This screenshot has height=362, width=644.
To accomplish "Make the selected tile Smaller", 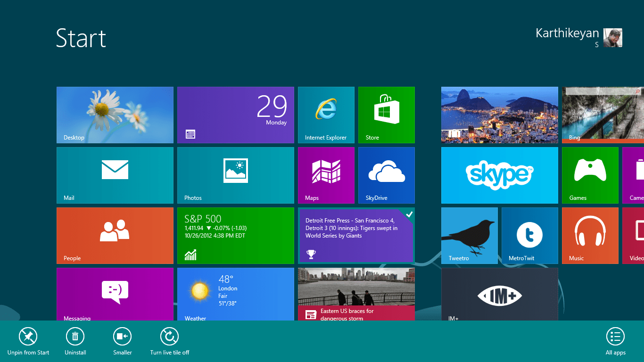I will pyautogui.click(x=123, y=341).
